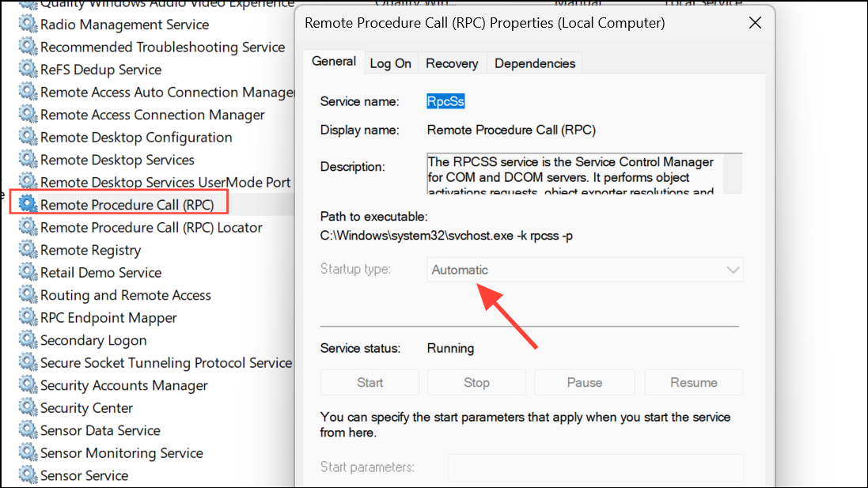Screen dimensions: 868x488
Task: Select Remote Desktop Services UserMode Port text
Action: tap(165, 183)
